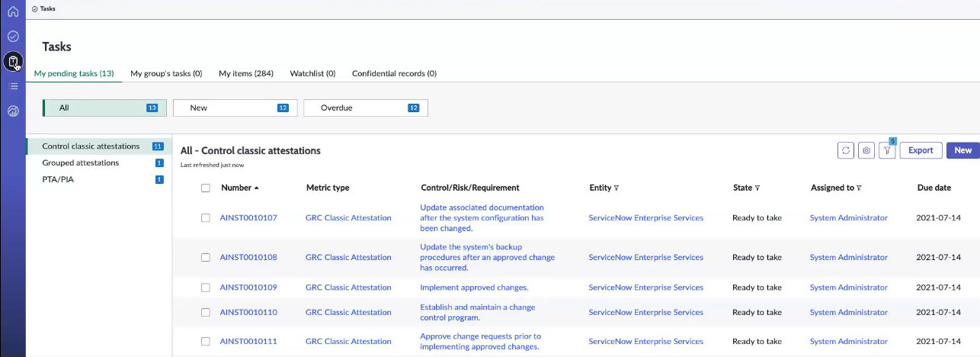
Task: Open GRC Classic Attestation link for AINST0010109
Action: (348, 288)
